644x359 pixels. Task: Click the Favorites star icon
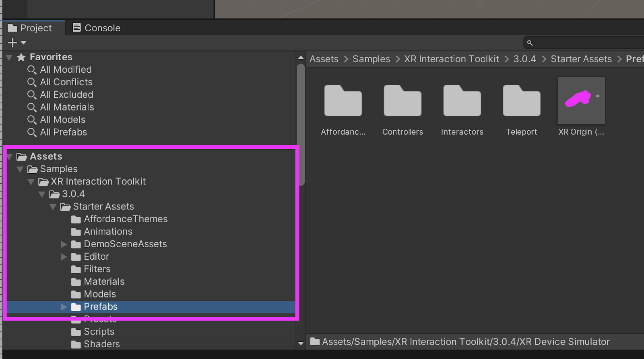tap(21, 57)
